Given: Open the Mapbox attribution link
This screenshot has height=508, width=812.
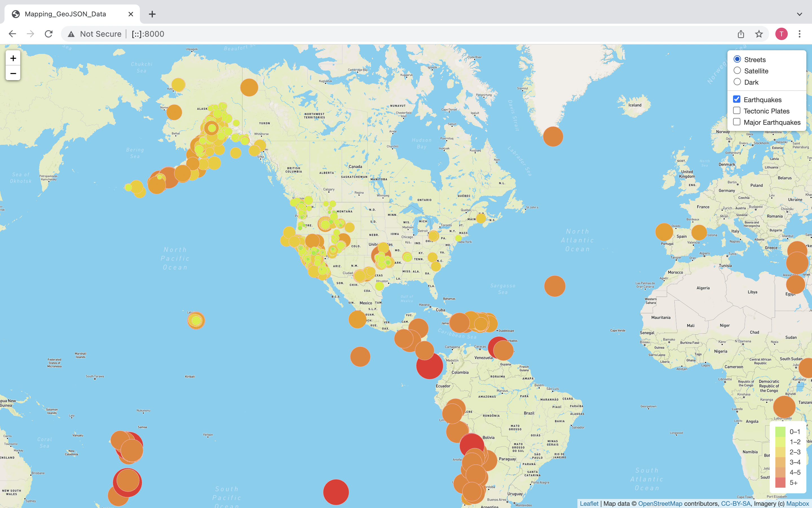Looking at the screenshot, I should [798, 503].
